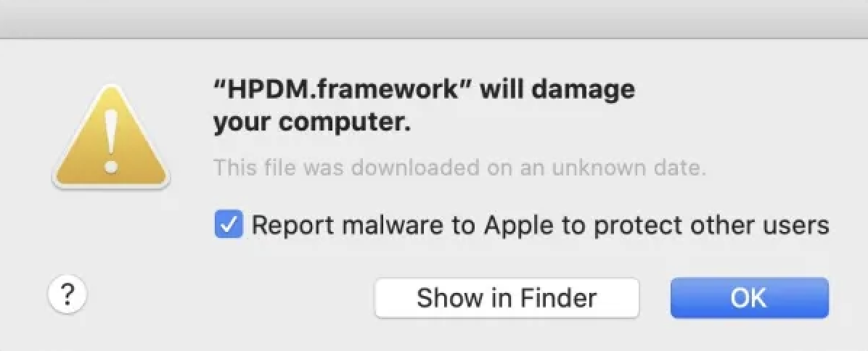
Task: Confirm the dialog with OK
Action: coord(749,297)
